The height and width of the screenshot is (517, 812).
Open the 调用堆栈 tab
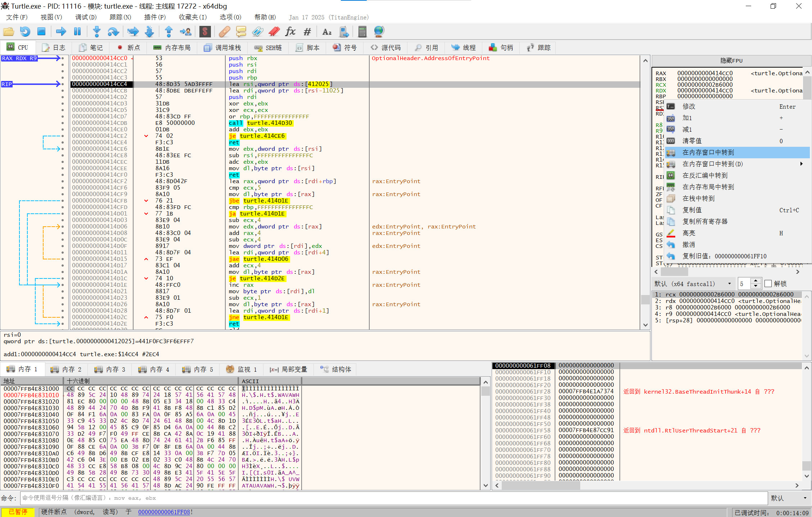tap(222, 47)
